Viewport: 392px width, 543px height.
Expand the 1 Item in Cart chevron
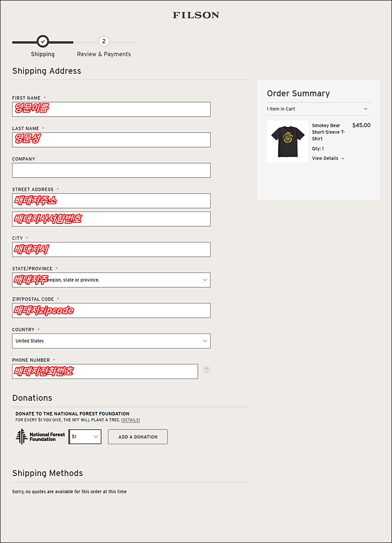366,109
